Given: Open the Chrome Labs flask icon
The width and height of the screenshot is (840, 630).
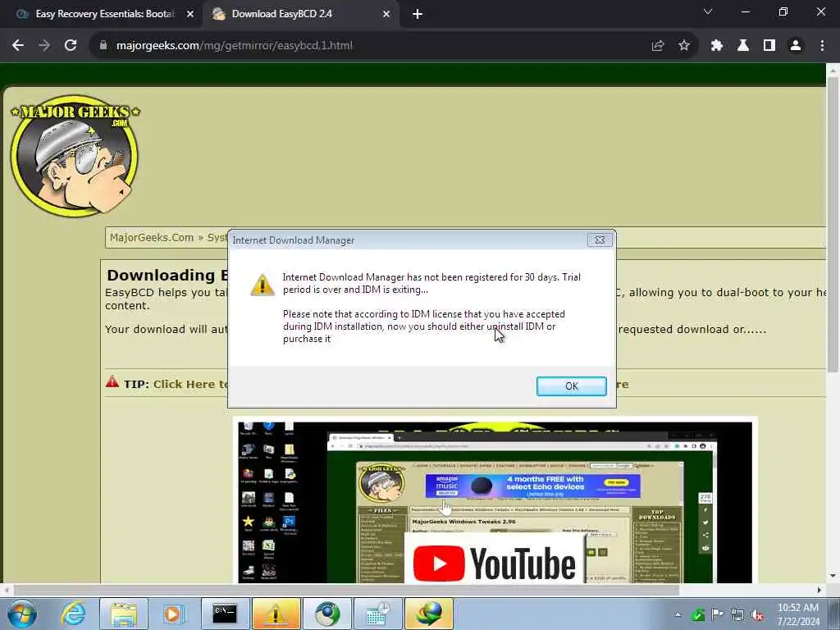Looking at the screenshot, I should [743, 46].
